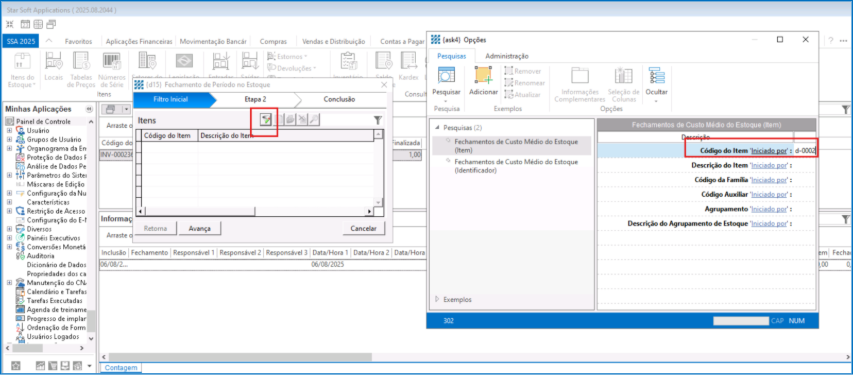
Task: Open Informações Complementares in Opções window
Action: [579, 84]
